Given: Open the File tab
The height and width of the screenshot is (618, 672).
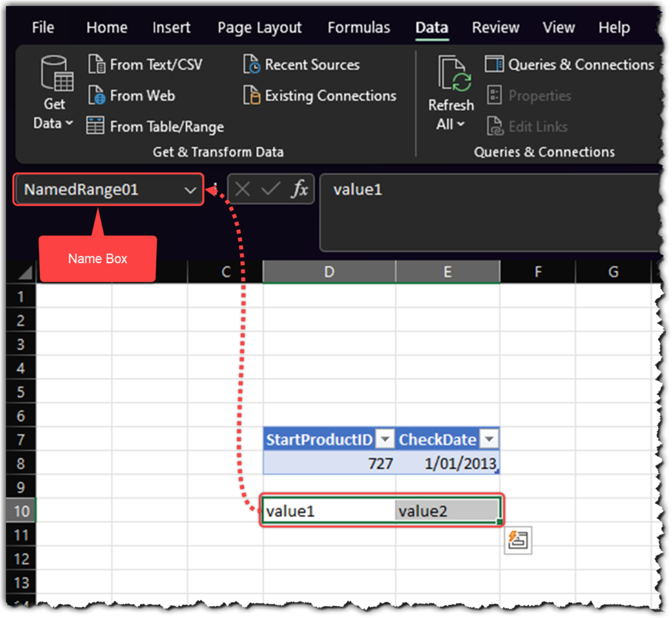Looking at the screenshot, I should point(43,28).
